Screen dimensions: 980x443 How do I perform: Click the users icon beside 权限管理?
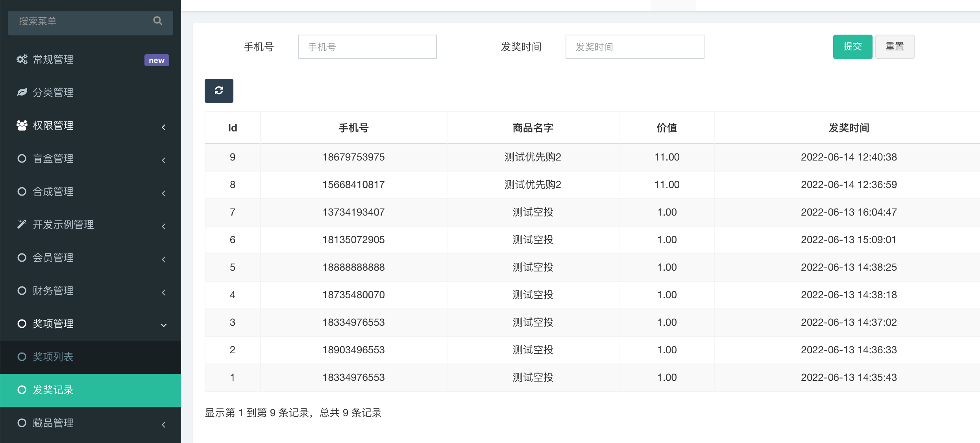point(22,126)
